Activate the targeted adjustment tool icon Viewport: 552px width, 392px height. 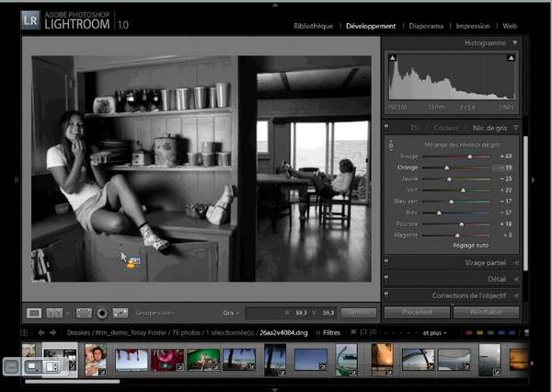point(391,145)
